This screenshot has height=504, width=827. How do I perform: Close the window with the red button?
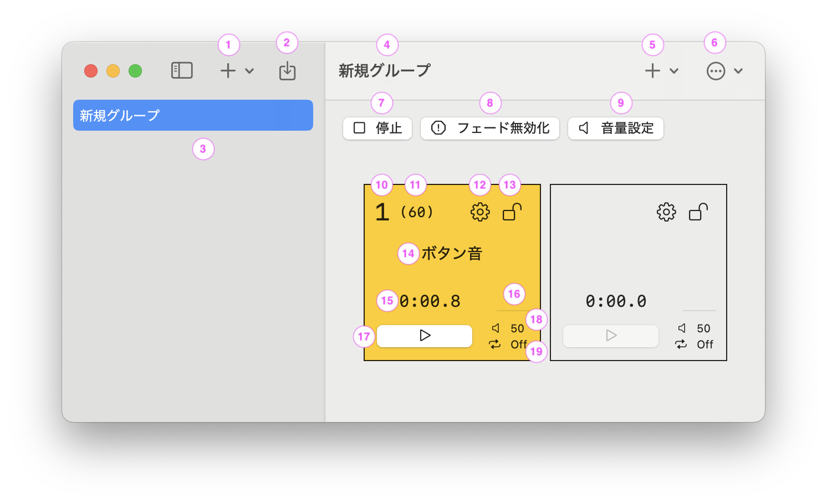point(91,71)
